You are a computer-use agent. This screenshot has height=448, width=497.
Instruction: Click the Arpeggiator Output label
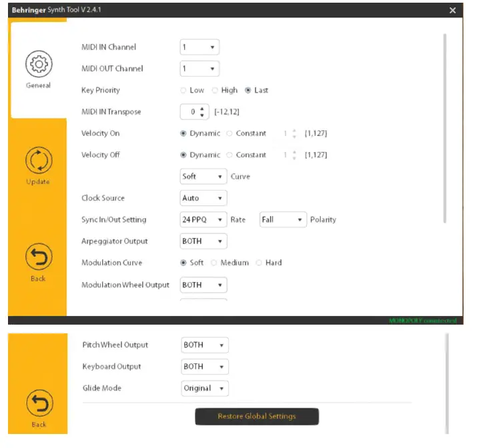[115, 241]
